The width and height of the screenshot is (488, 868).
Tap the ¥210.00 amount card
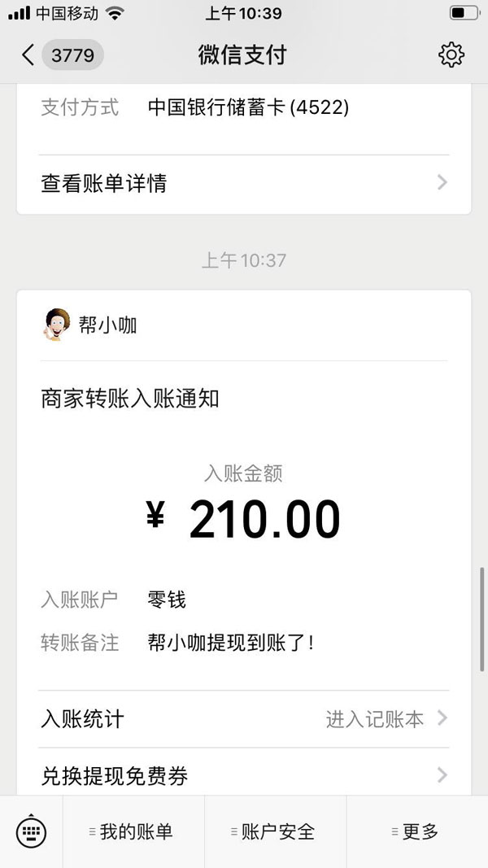click(x=244, y=519)
